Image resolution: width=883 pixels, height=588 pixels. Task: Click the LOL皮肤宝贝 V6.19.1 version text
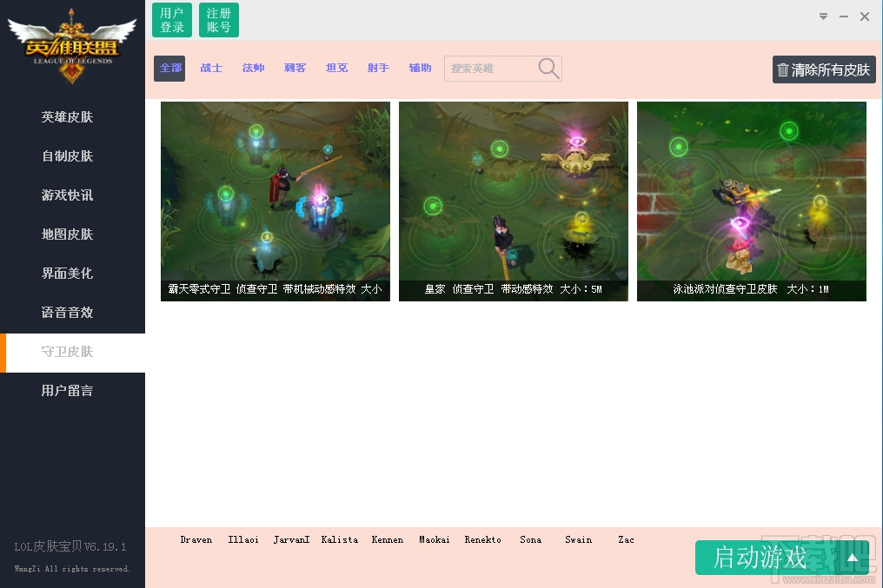[70, 546]
